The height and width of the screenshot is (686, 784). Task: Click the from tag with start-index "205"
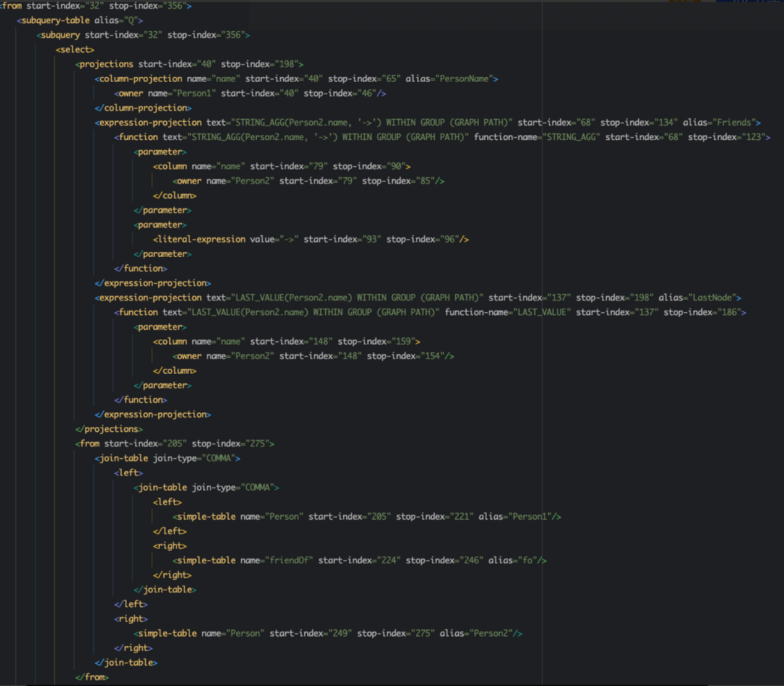coord(174,444)
